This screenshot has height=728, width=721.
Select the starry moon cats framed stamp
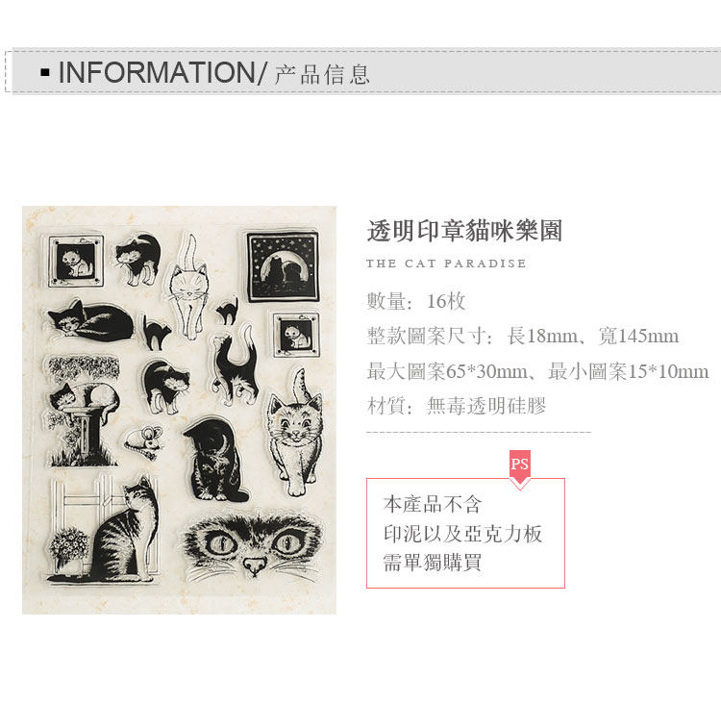tap(283, 266)
